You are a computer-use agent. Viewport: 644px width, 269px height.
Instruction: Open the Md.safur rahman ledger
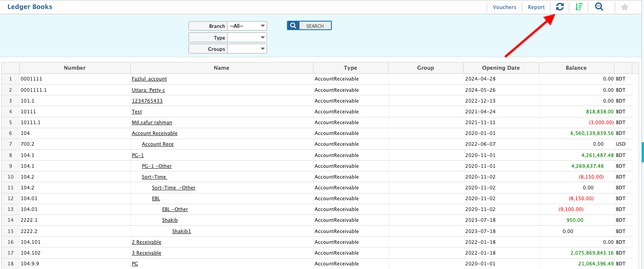[152, 122]
